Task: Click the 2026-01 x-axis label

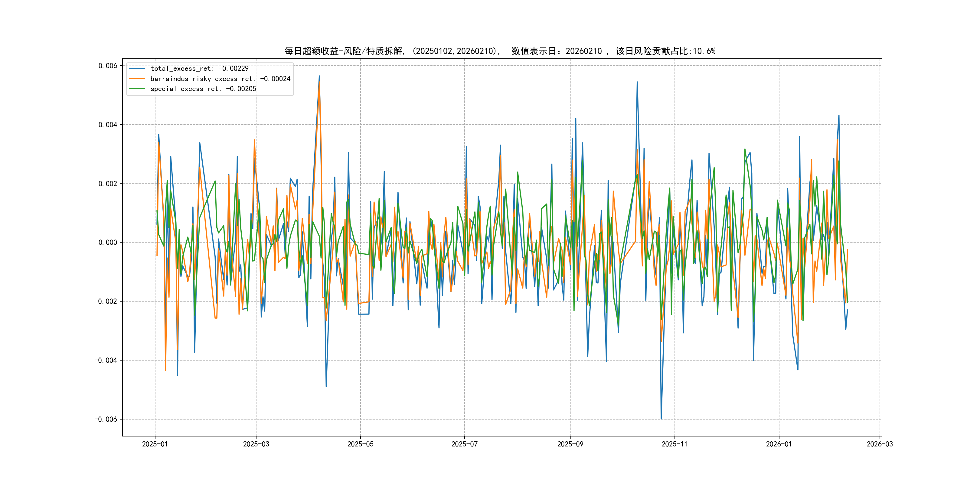Action: tap(779, 444)
